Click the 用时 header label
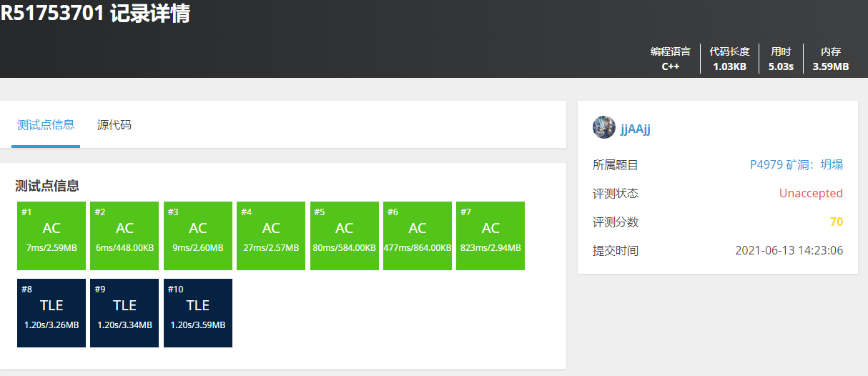 pos(781,51)
